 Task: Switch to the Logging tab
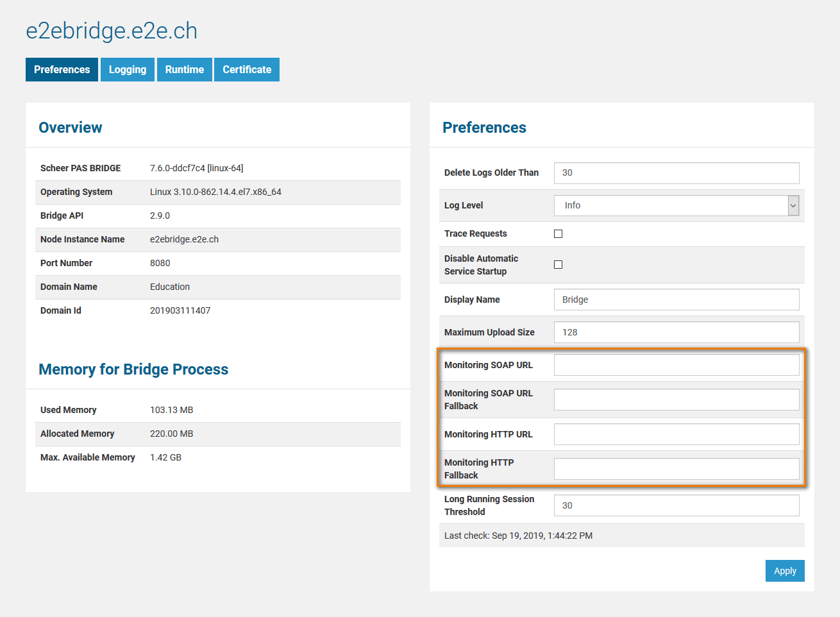[x=128, y=70]
